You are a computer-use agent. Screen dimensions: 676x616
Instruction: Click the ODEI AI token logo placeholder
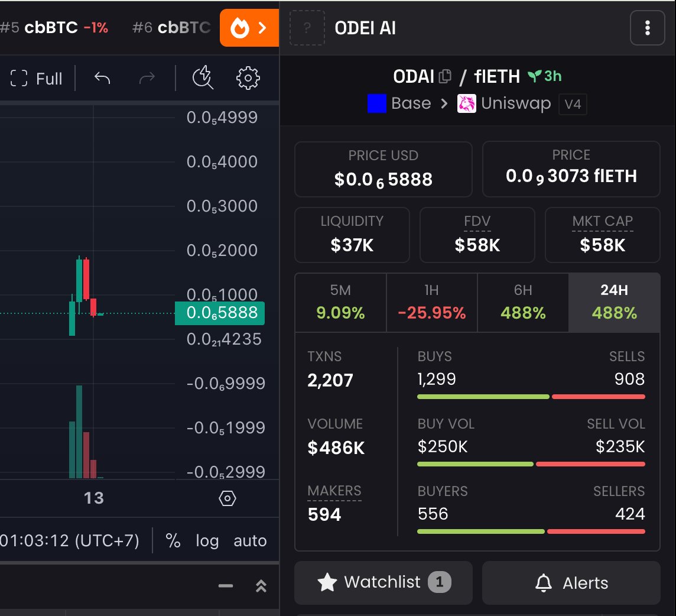307,28
